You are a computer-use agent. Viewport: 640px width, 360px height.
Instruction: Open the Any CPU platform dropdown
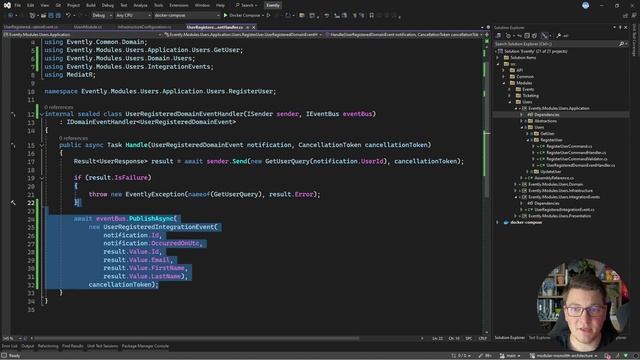click(x=133, y=16)
